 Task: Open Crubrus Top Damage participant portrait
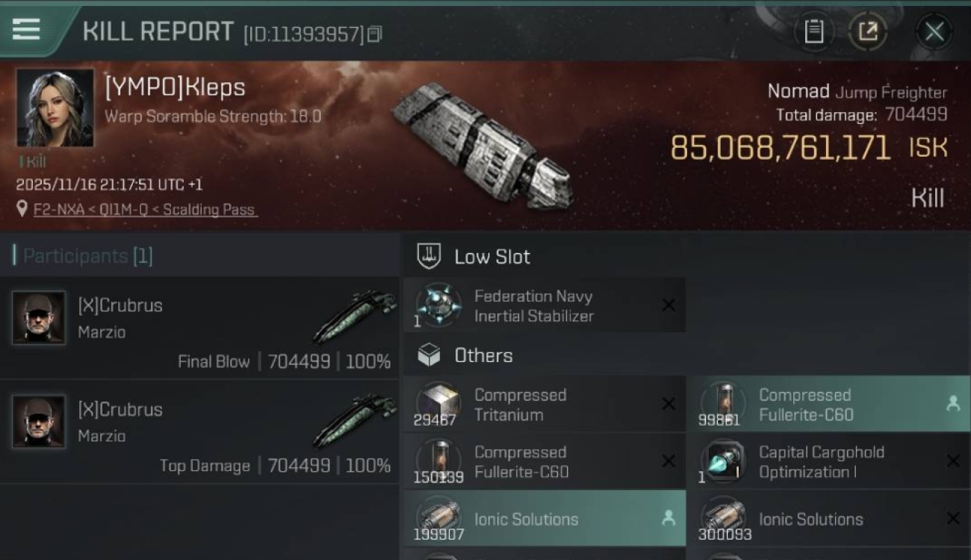click(39, 422)
